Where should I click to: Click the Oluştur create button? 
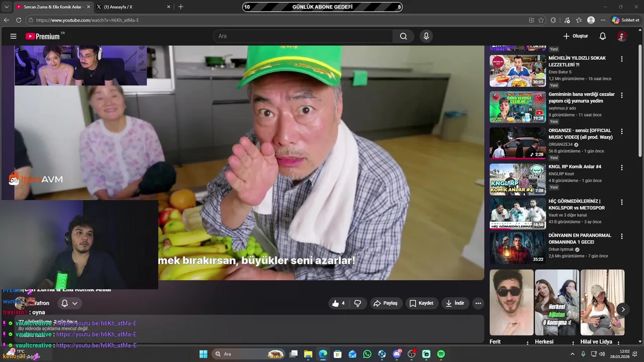[576, 36]
